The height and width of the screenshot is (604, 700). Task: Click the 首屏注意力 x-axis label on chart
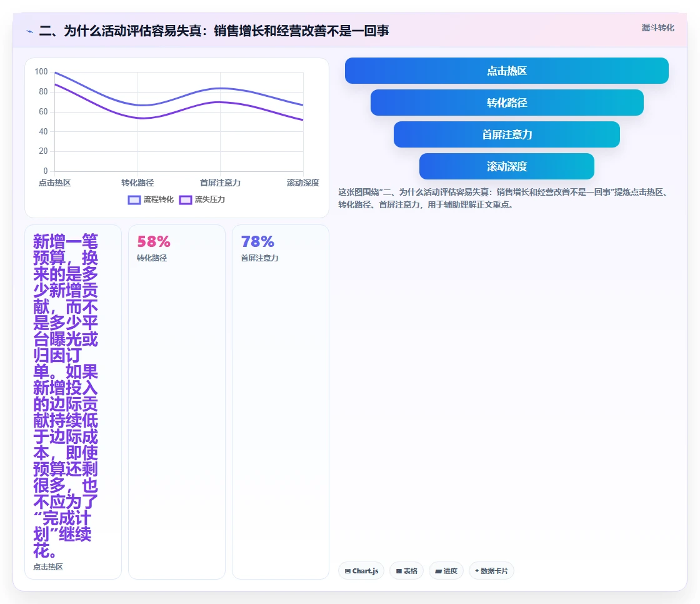pyautogui.click(x=220, y=183)
